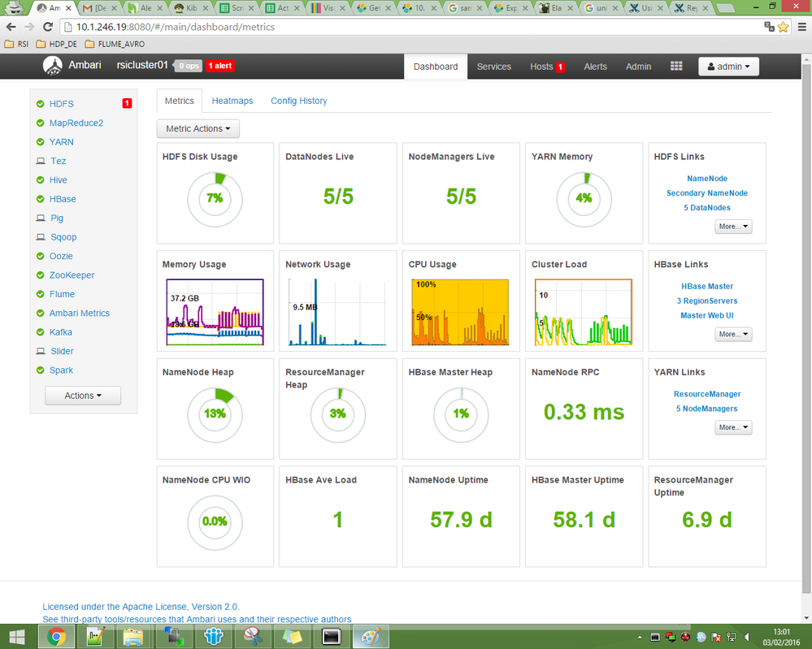812x649 pixels.
Task: Open the More dropdown under HDFS Links
Action: tap(733, 227)
